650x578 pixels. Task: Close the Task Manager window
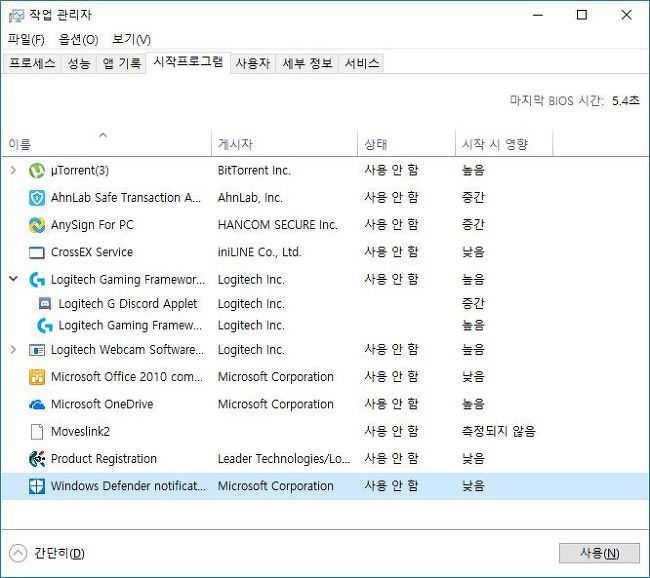pos(626,15)
